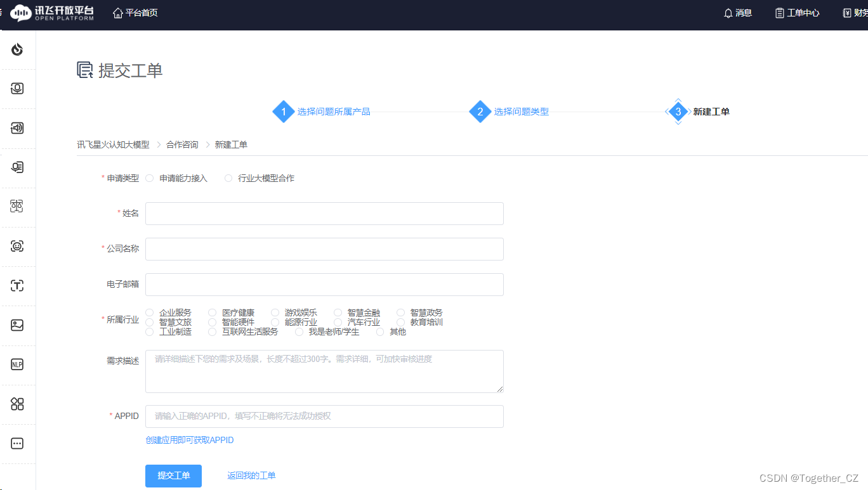
Task: Open the text recognition (T) sidebar icon
Action: [x=17, y=286]
